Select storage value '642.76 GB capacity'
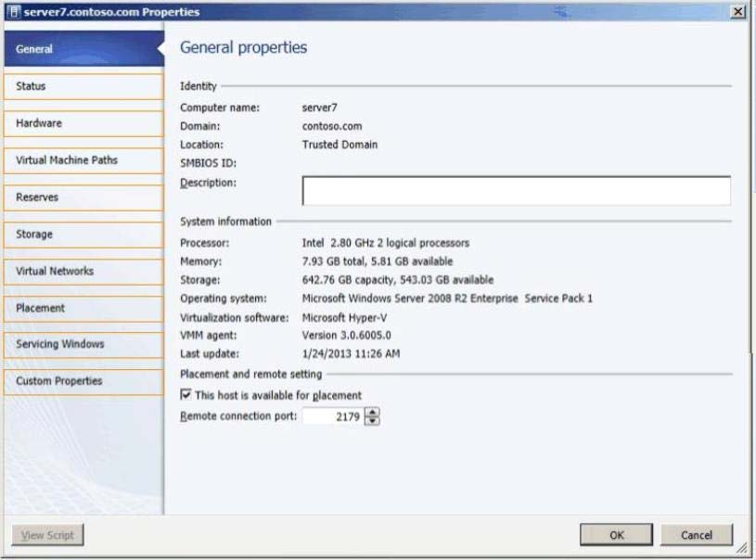The width and height of the screenshot is (756, 560). coord(398,280)
